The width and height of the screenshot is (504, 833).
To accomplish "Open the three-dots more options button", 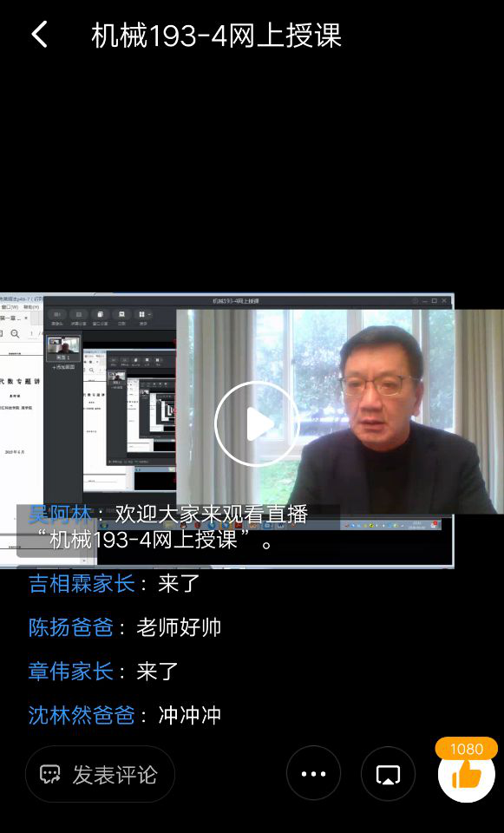I will (313, 773).
